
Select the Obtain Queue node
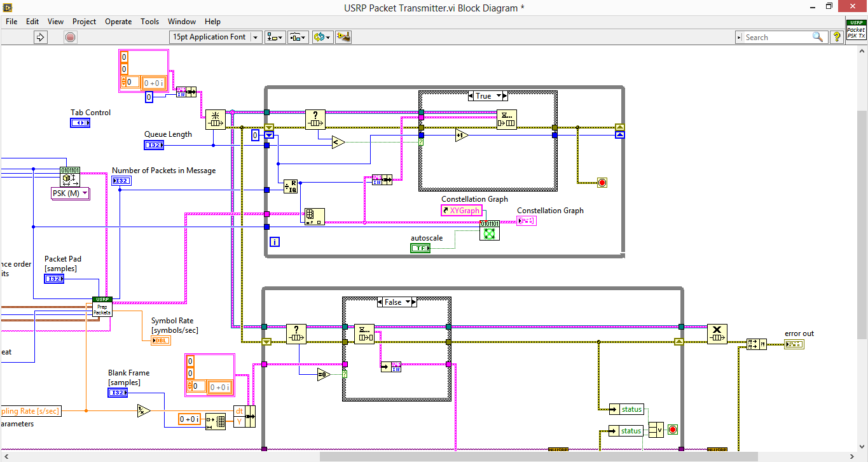[x=215, y=120]
